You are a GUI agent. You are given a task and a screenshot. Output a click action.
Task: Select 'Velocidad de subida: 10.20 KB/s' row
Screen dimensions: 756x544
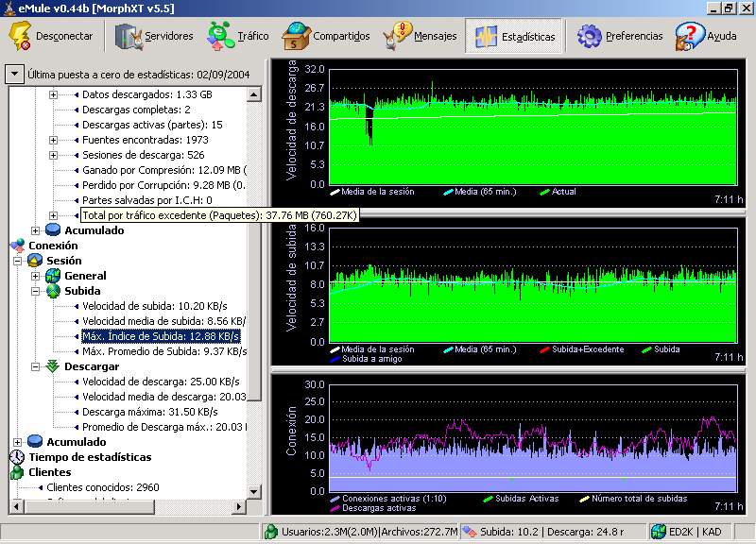[x=155, y=306]
